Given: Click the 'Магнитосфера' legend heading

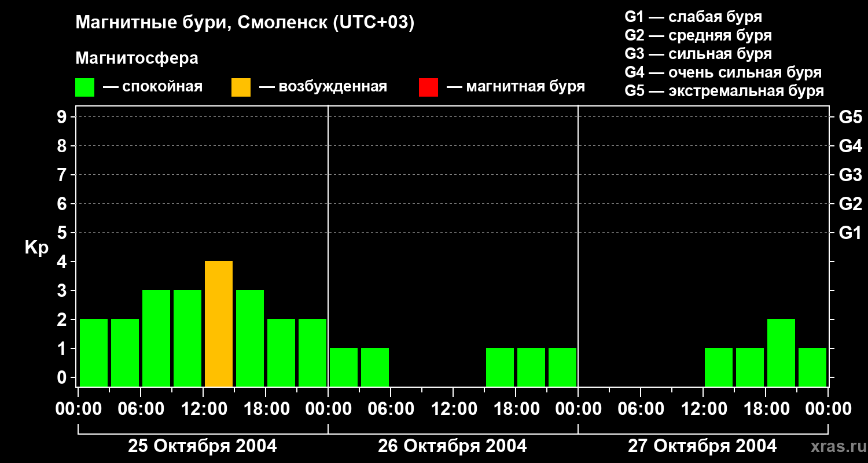Looking at the screenshot, I should click(x=137, y=58).
